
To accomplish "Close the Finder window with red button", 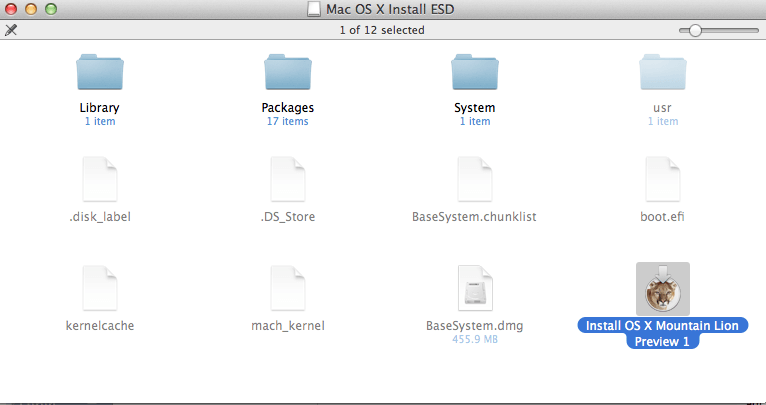I will (x=12, y=10).
